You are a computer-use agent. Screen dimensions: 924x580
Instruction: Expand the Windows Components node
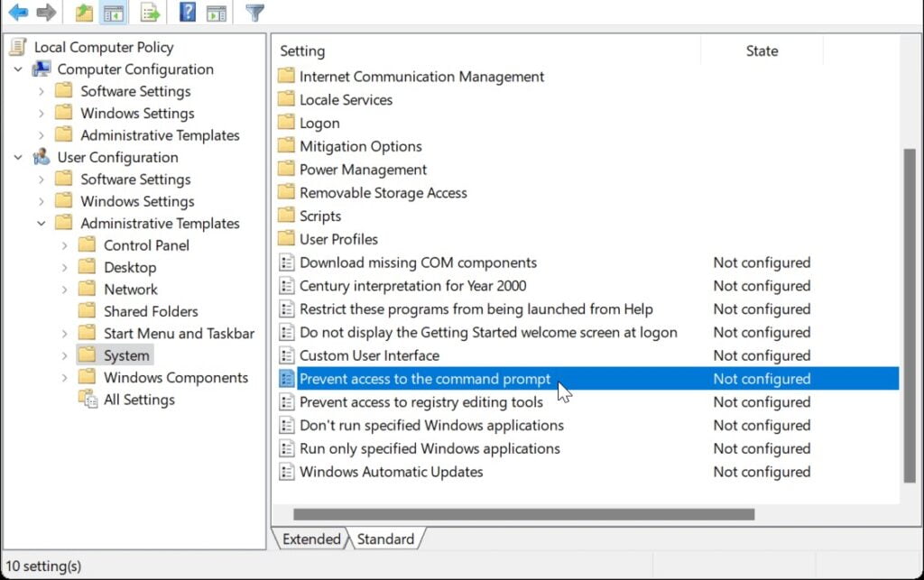click(x=63, y=377)
